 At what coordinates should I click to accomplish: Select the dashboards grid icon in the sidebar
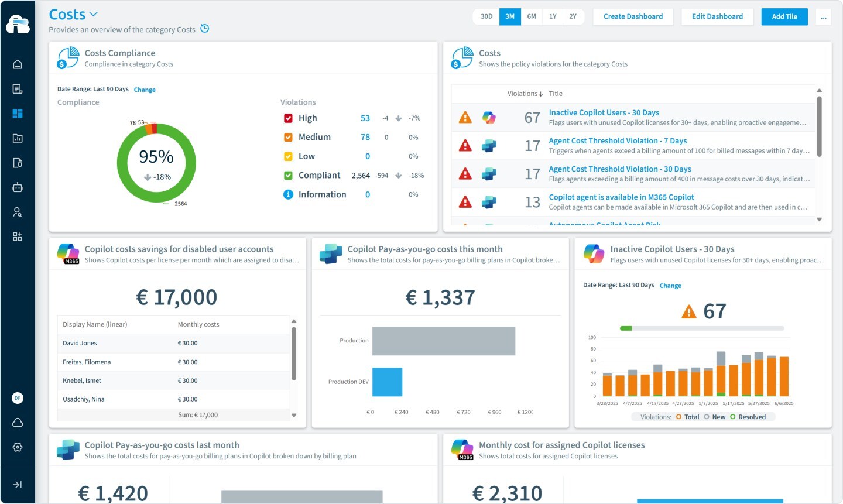[18, 114]
